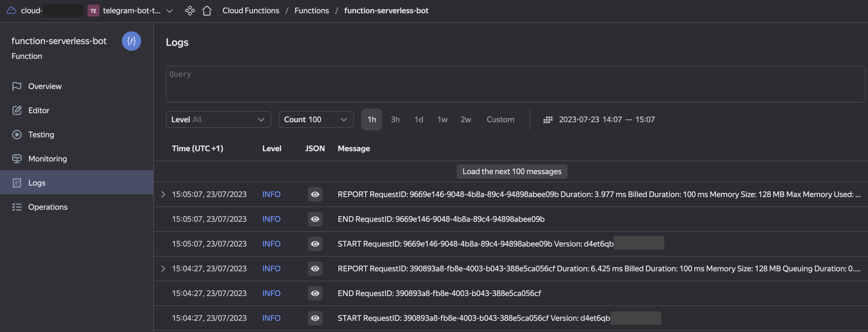This screenshot has height=332, width=868.
Task: Open the Level All dropdown
Action: (x=218, y=120)
